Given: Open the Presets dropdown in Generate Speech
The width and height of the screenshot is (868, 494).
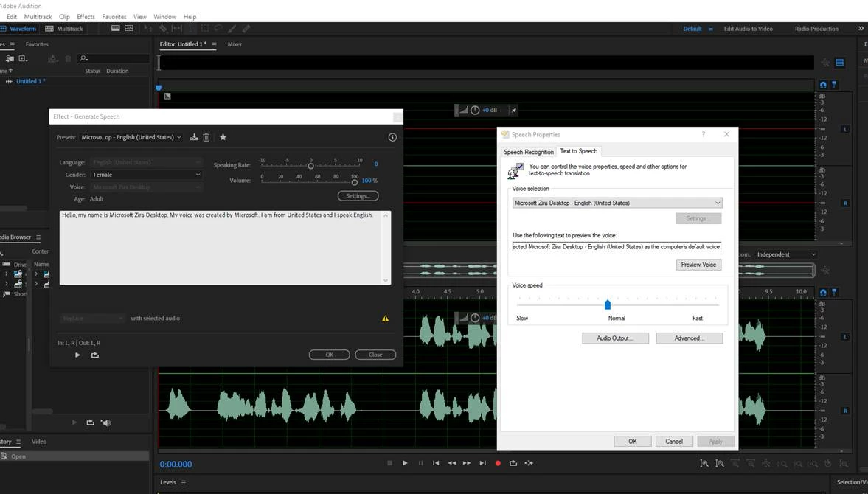Looking at the screenshot, I should (x=131, y=137).
